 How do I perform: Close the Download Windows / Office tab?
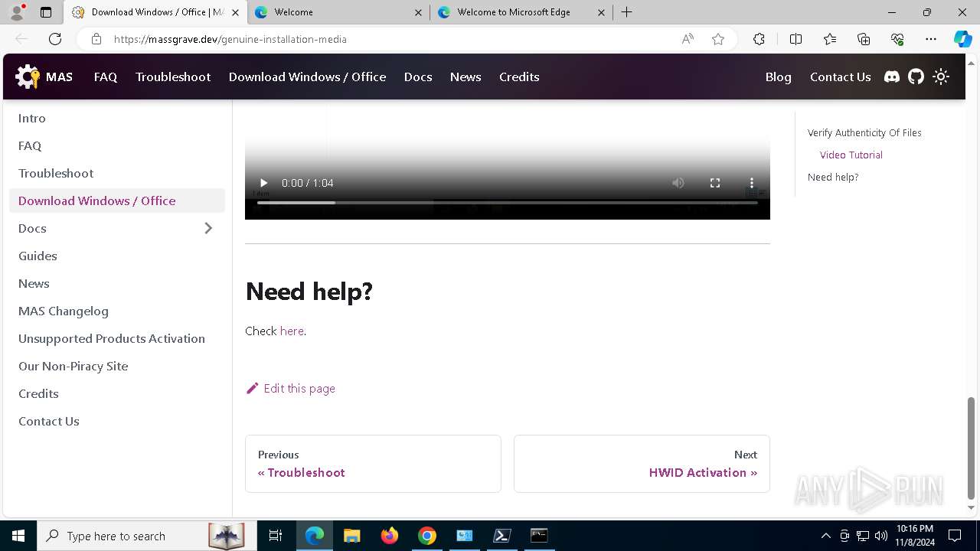click(x=235, y=12)
